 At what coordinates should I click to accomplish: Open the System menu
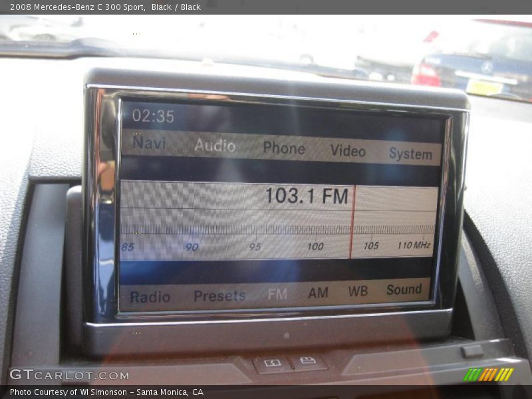click(410, 154)
